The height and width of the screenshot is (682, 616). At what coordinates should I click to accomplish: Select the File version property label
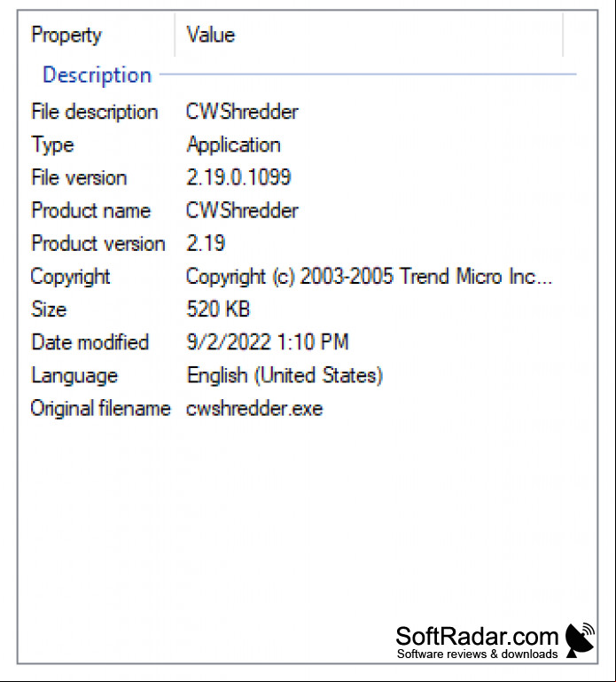[x=79, y=178]
